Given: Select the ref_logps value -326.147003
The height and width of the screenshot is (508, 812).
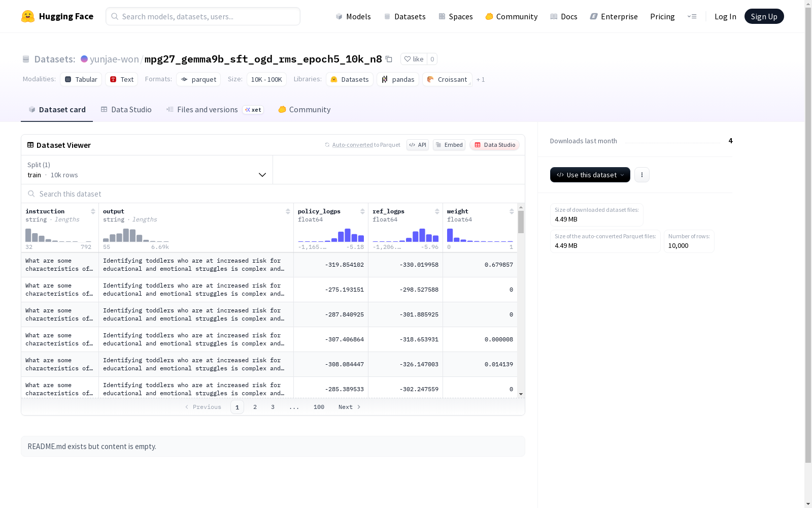Looking at the screenshot, I should pos(405,364).
